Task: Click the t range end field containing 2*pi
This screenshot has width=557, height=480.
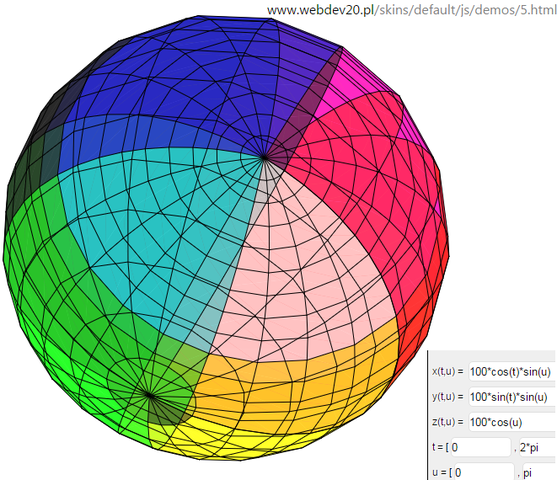Action: coord(538,447)
